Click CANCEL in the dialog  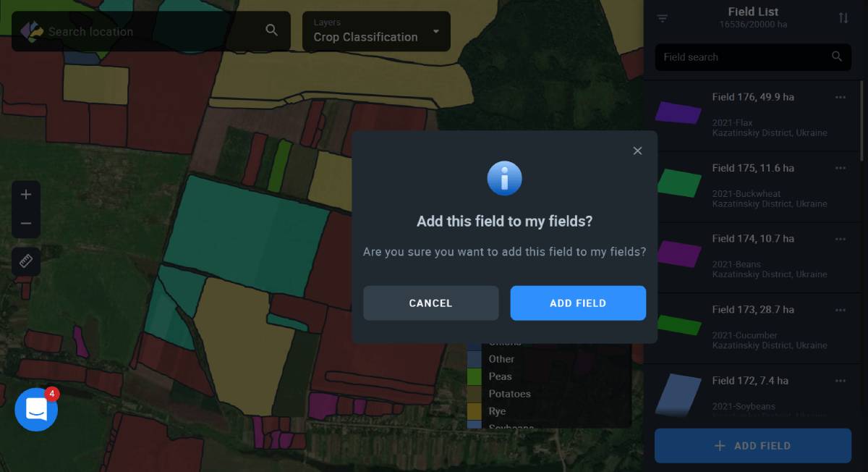(x=430, y=303)
